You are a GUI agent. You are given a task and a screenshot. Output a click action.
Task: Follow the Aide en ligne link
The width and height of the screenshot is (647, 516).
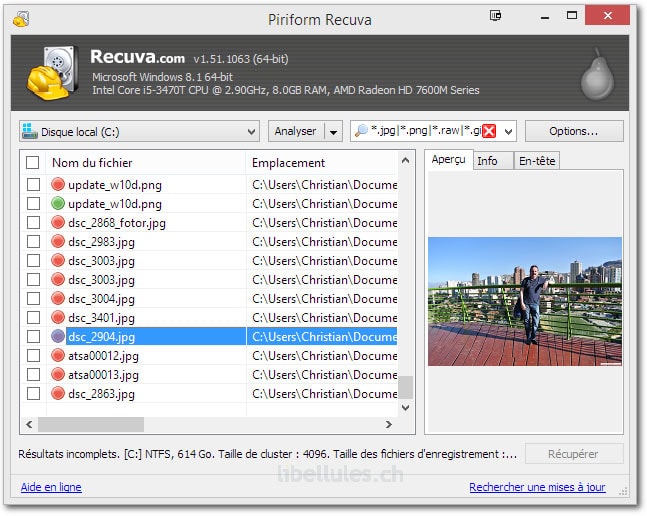[x=51, y=487]
